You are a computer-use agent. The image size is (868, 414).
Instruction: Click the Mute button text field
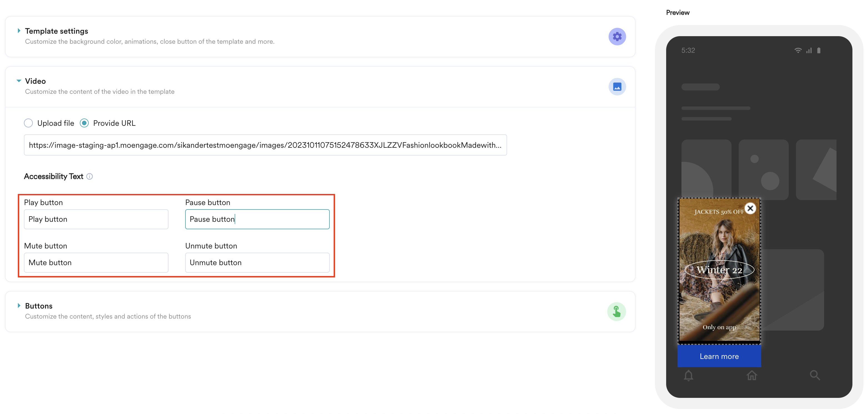point(96,263)
